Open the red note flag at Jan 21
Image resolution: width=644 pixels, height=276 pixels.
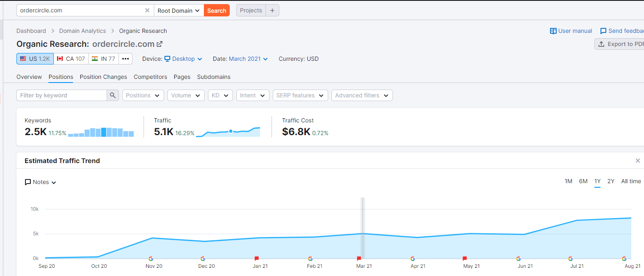(257, 259)
